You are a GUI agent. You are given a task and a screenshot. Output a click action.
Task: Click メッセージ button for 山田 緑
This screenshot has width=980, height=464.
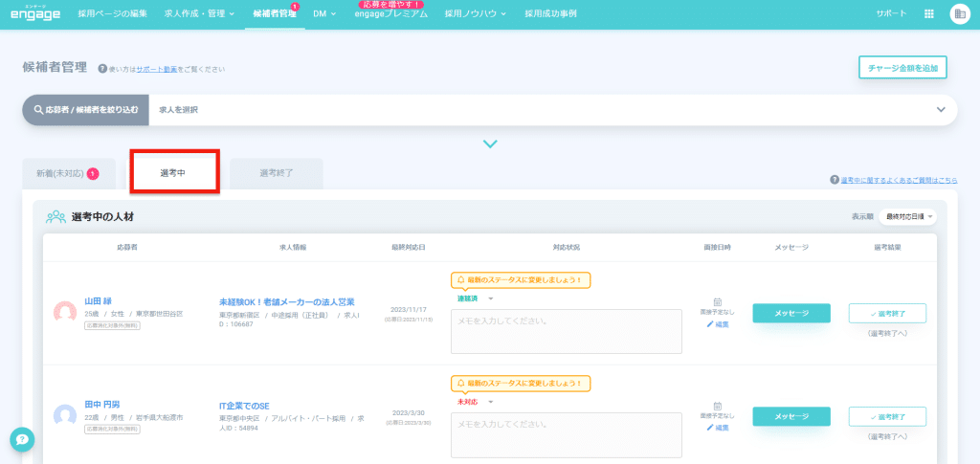coord(791,313)
